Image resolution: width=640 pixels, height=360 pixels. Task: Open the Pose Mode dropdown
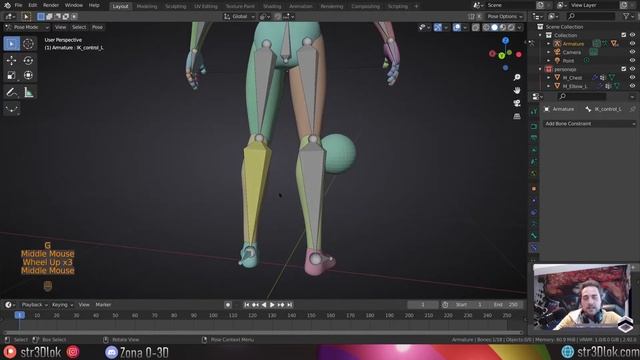coord(27,27)
